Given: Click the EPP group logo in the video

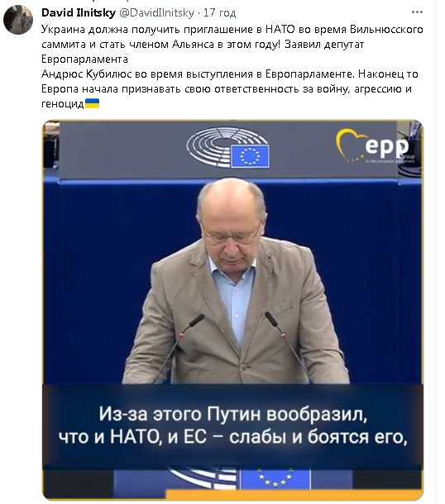Looking at the screenshot, I should pos(375,146).
